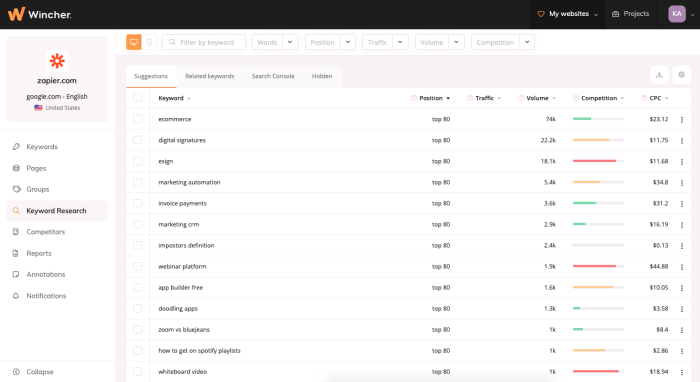The image size is (700, 382).
Task: Open row menu for marketing crm
Action: 682,225
